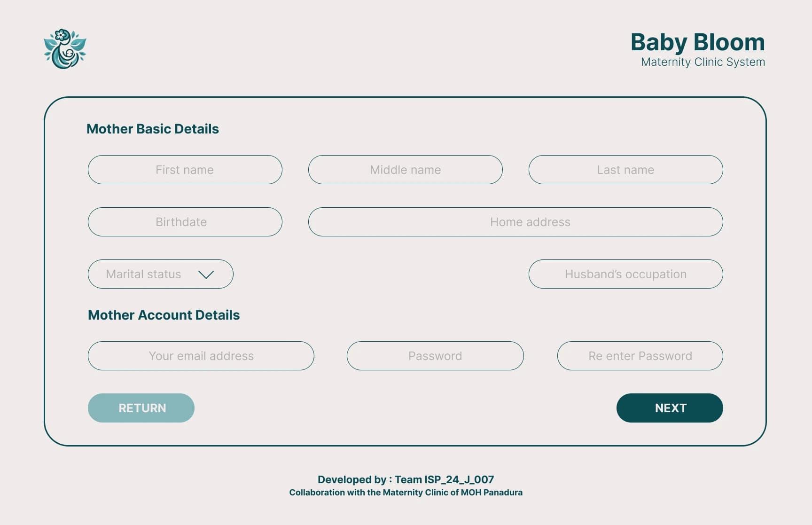Click the MOH Panadura collaboration footer line
The image size is (812, 525).
[406, 493]
